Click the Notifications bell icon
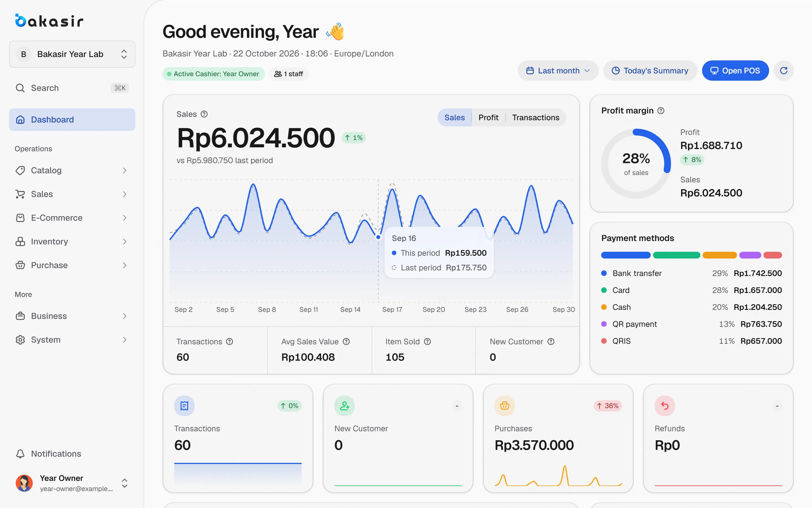The image size is (812, 508). tap(20, 454)
